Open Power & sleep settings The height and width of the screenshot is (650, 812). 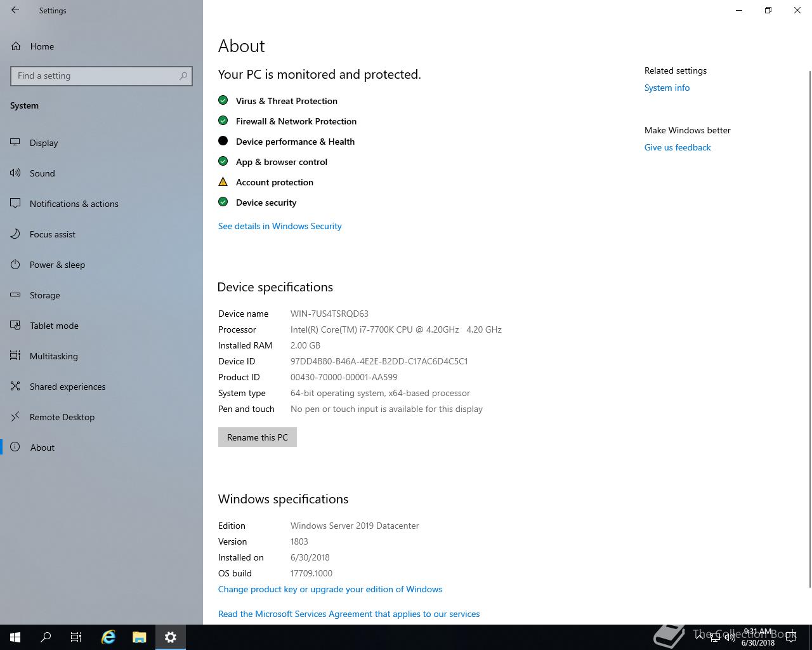(101, 265)
